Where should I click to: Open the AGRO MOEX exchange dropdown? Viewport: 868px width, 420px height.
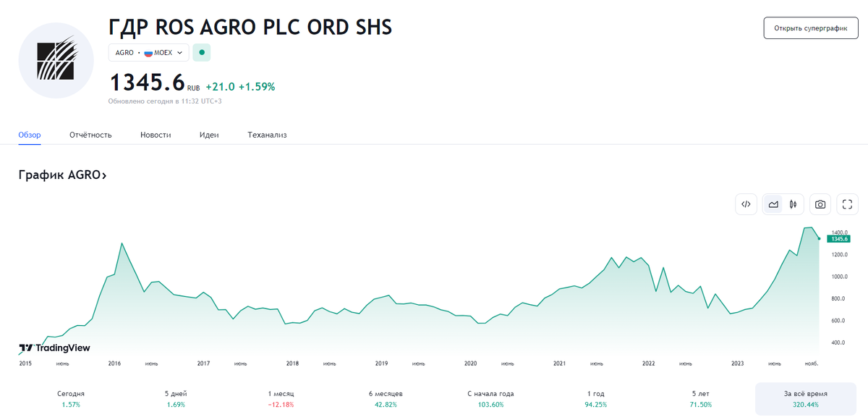coord(149,53)
